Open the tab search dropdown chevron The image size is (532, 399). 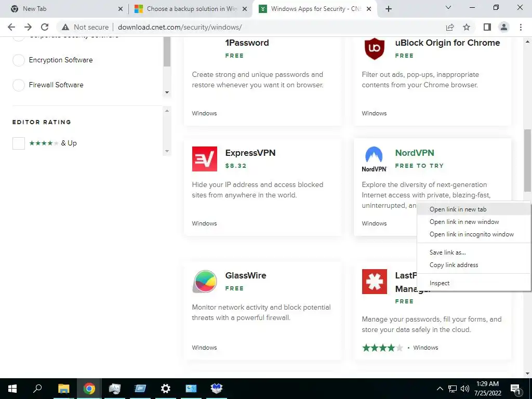tap(448, 7)
